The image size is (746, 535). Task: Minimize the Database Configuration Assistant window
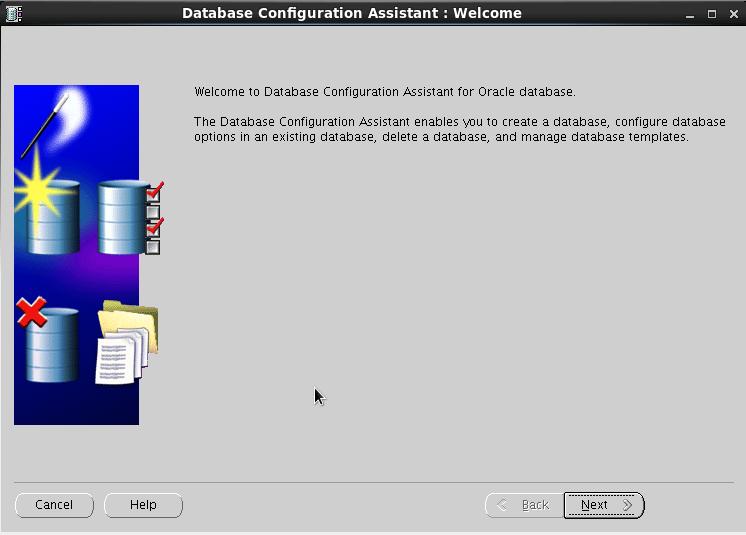[690, 14]
